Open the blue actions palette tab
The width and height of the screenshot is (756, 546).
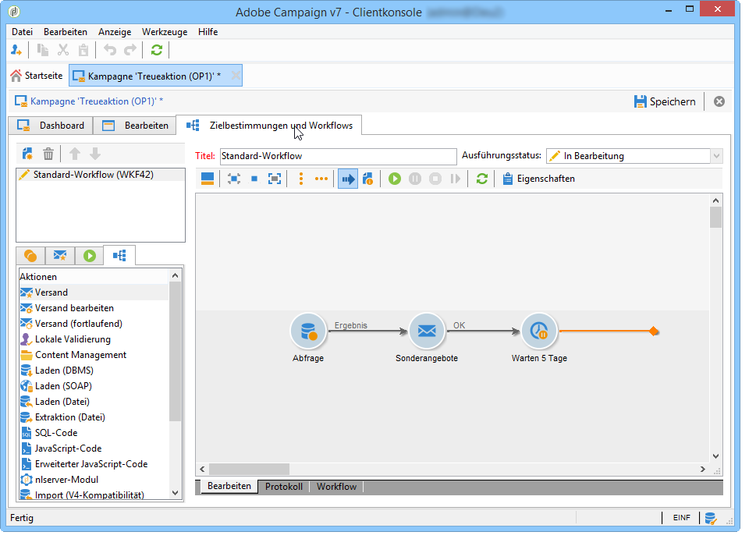119,255
